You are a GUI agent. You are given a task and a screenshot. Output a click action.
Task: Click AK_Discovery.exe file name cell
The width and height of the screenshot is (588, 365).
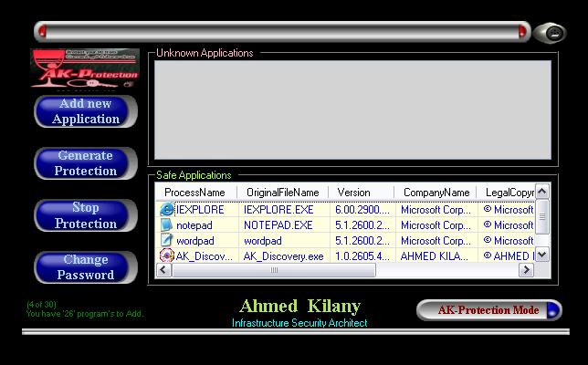coord(283,255)
